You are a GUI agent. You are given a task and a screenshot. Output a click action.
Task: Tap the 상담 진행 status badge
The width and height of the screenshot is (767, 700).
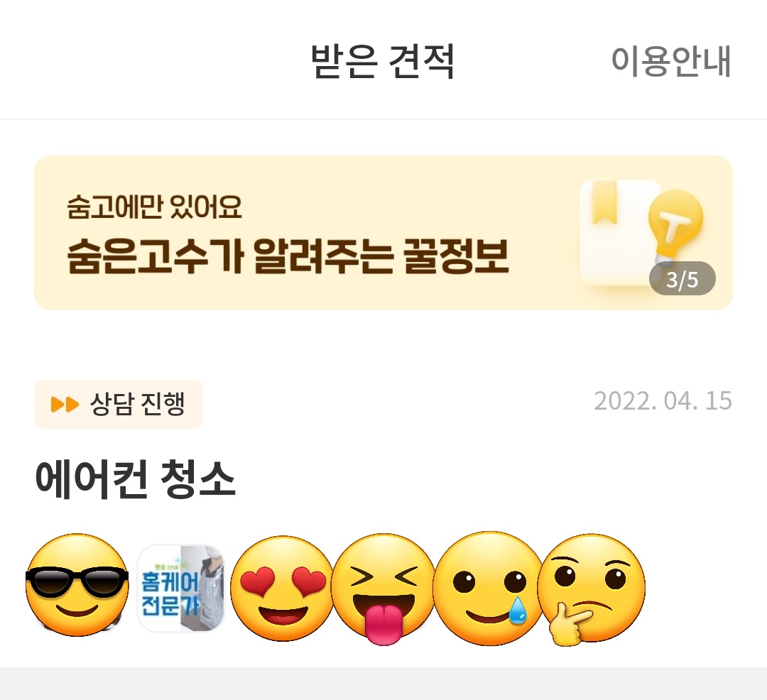119,404
